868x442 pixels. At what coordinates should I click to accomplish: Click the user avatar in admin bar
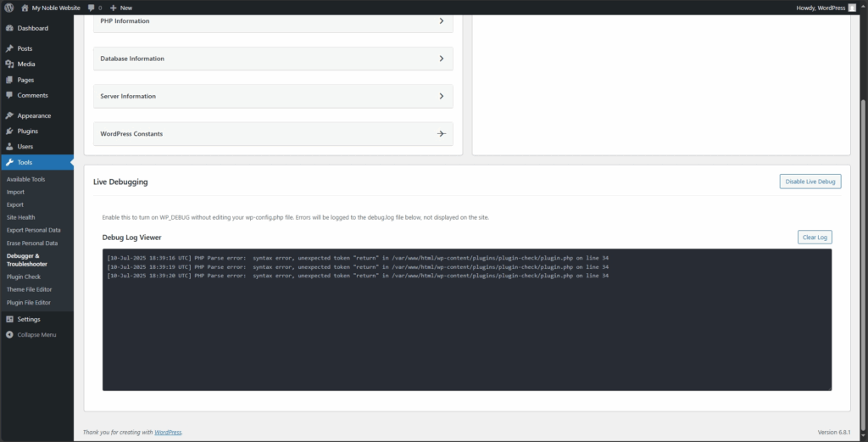[852, 8]
